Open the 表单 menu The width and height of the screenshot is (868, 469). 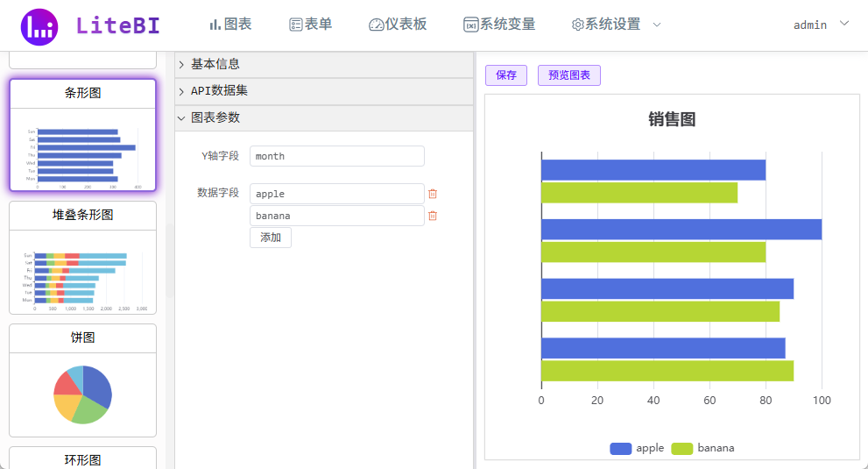click(x=311, y=25)
